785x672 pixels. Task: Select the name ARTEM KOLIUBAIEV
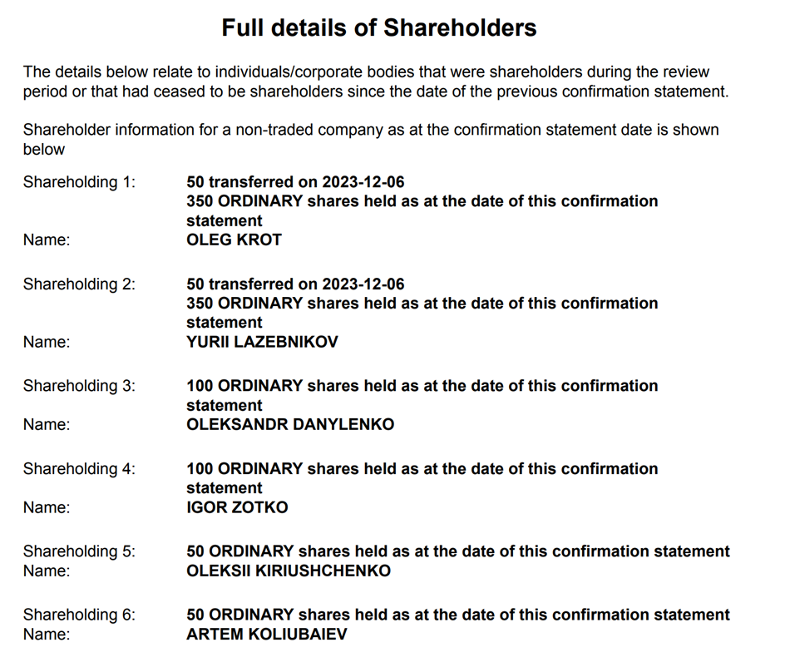pyautogui.click(x=267, y=635)
